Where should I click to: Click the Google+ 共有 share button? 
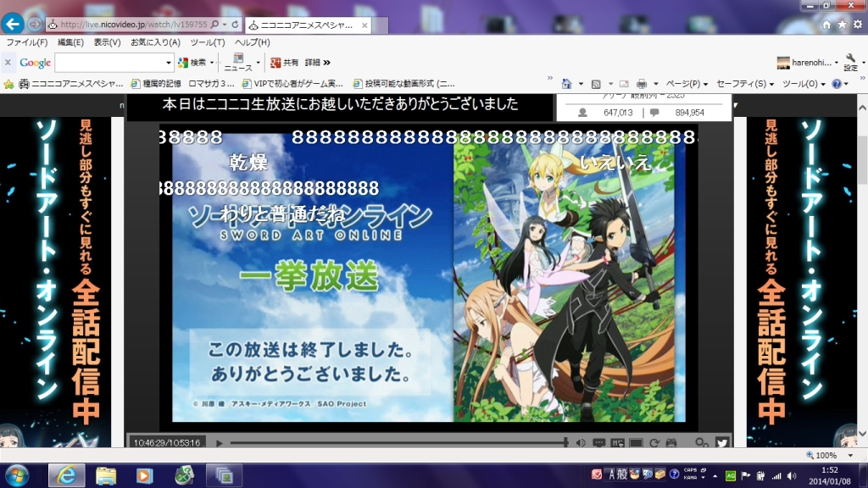(285, 63)
